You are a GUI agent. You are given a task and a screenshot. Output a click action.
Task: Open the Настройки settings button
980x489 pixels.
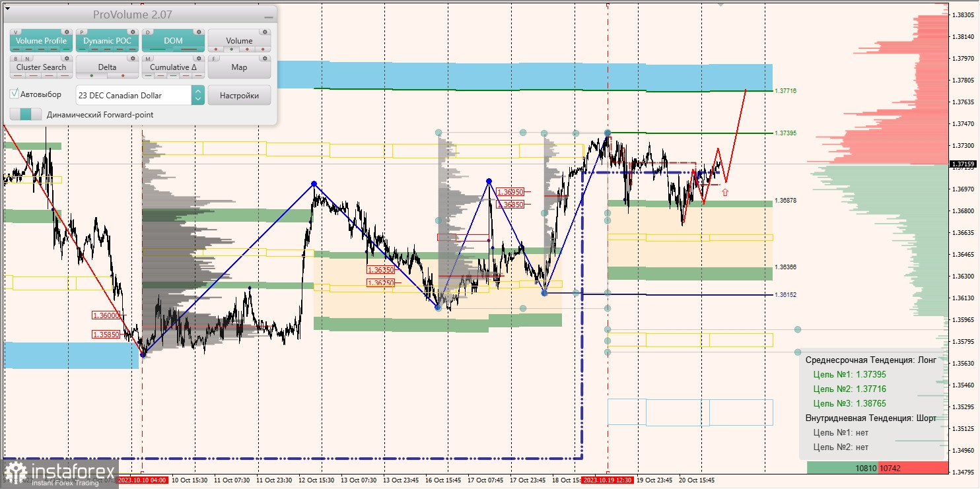pyautogui.click(x=239, y=95)
